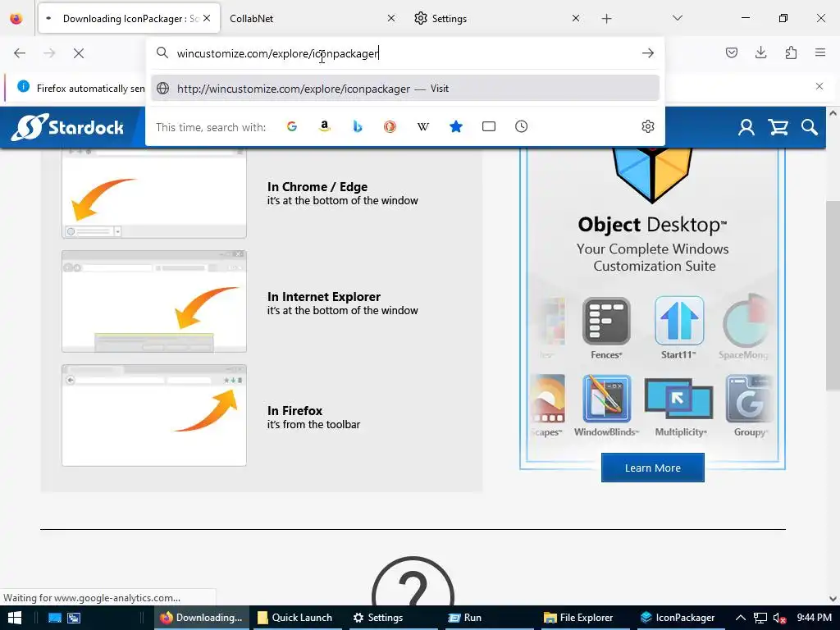840x630 pixels.
Task: Search open tabs using the tabs icon
Action: [x=489, y=126]
